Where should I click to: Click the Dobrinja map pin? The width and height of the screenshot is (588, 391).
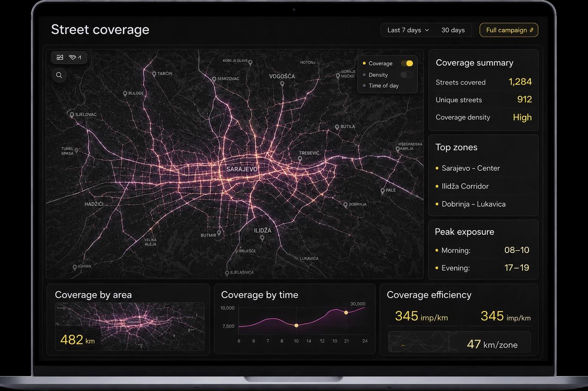point(345,205)
